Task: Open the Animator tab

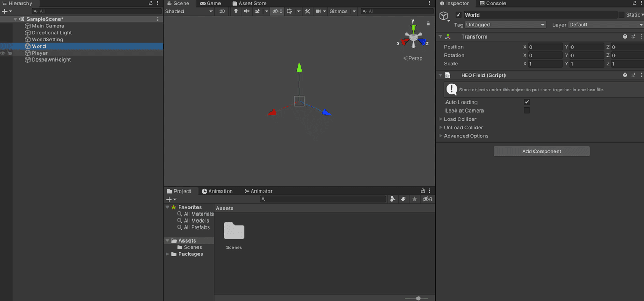Action: (258, 191)
